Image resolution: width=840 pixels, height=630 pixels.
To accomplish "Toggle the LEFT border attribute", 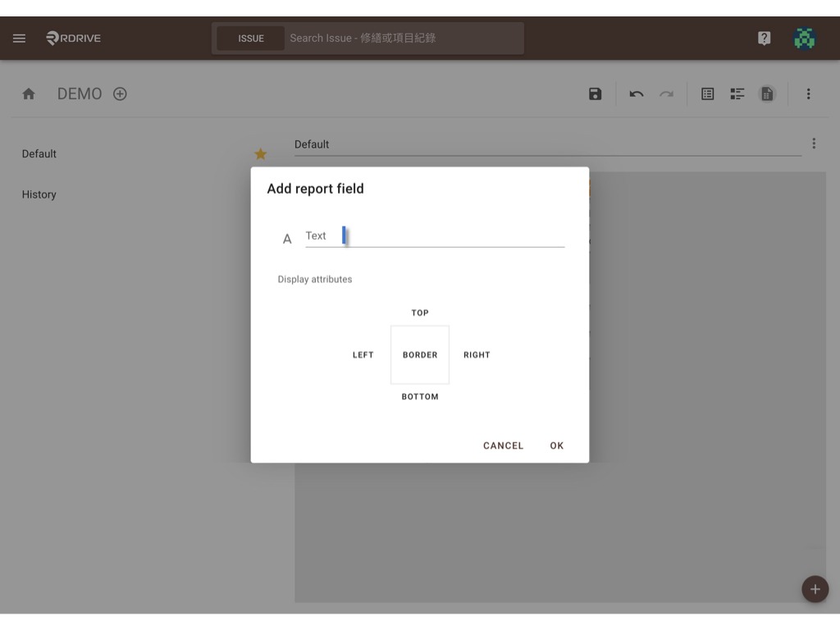I will (x=363, y=354).
